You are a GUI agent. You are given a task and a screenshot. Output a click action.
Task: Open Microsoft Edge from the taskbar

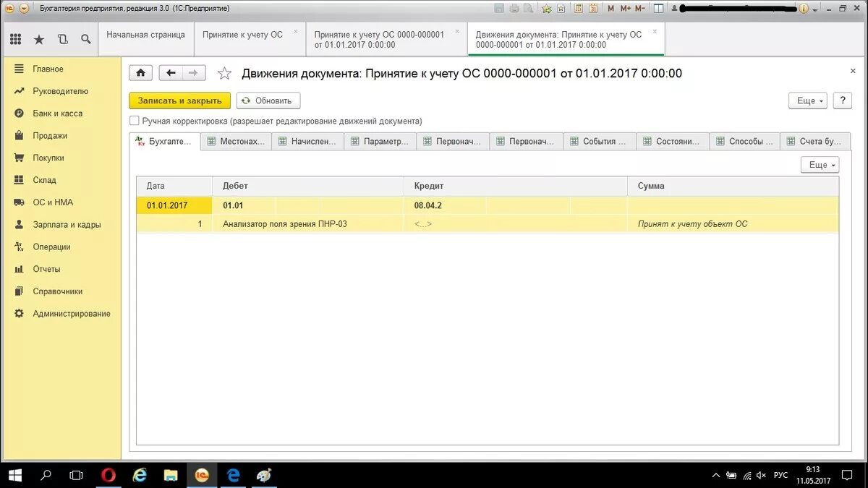(x=233, y=475)
